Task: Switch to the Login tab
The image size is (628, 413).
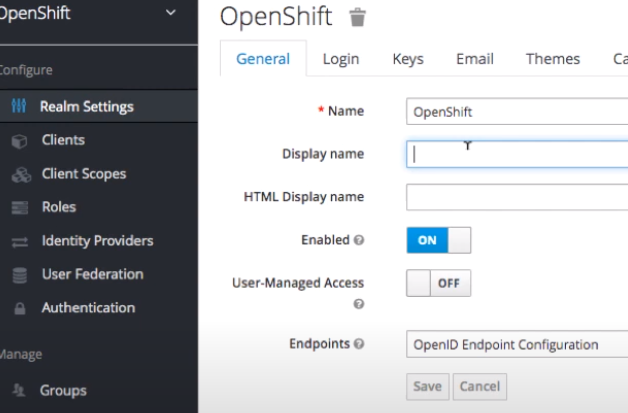Action: (341, 59)
